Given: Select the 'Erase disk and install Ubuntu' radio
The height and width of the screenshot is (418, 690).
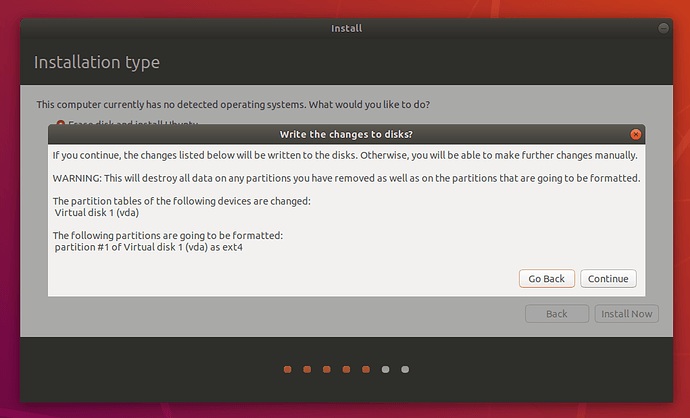Looking at the screenshot, I should click(61, 125).
